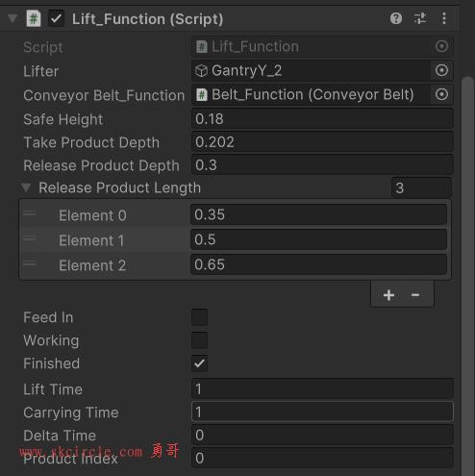Click the Safe Height value field
475x476 pixels.
(322, 119)
